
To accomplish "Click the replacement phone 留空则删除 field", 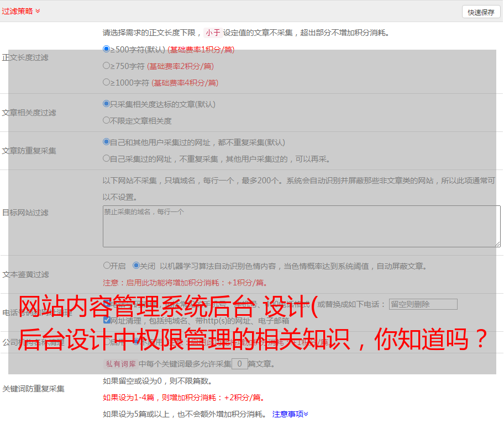I will [x=423, y=304].
